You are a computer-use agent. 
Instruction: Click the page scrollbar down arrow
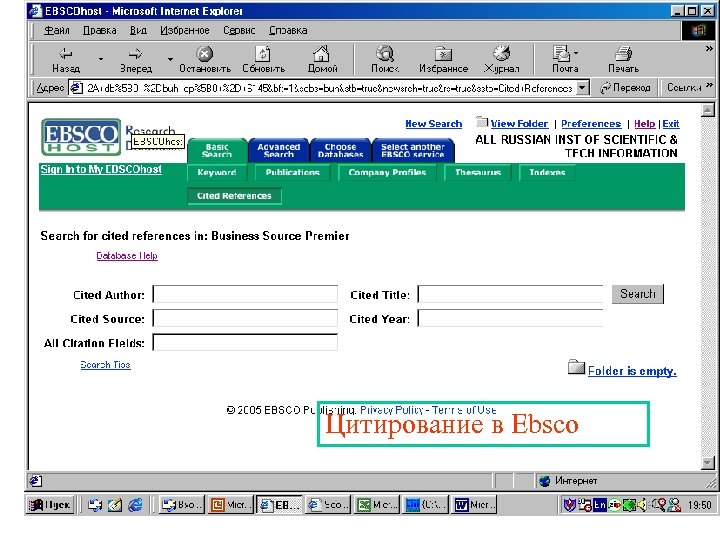(x=708, y=463)
